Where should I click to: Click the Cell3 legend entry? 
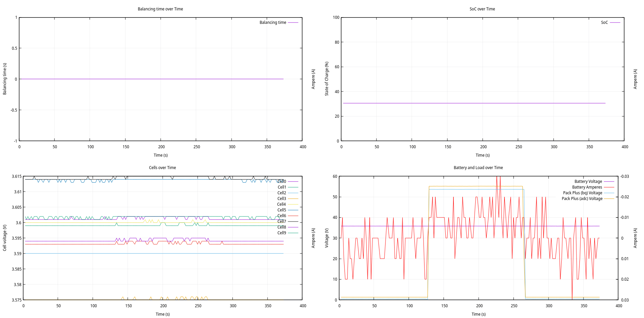pyautogui.click(x=282, y=199)
